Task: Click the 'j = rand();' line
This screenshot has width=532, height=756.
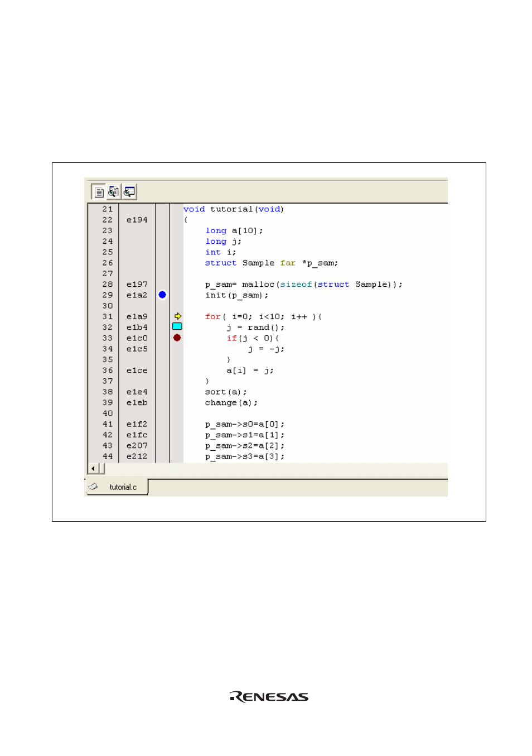Action: tap(255, 328)
